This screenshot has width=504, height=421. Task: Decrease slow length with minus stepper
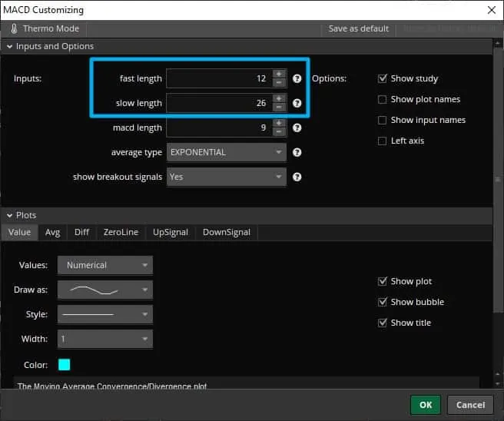point(279,108)
